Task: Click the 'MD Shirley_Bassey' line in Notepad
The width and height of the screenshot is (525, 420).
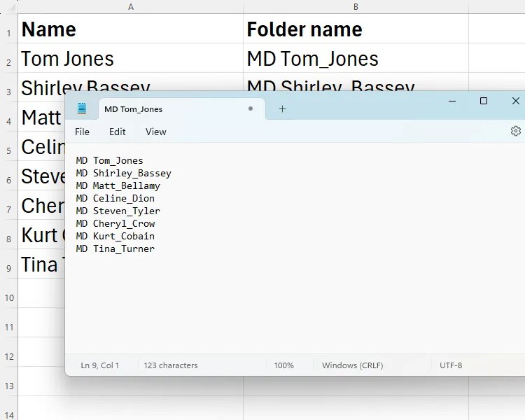Action: pyautogui.click(x=123, y=173)
